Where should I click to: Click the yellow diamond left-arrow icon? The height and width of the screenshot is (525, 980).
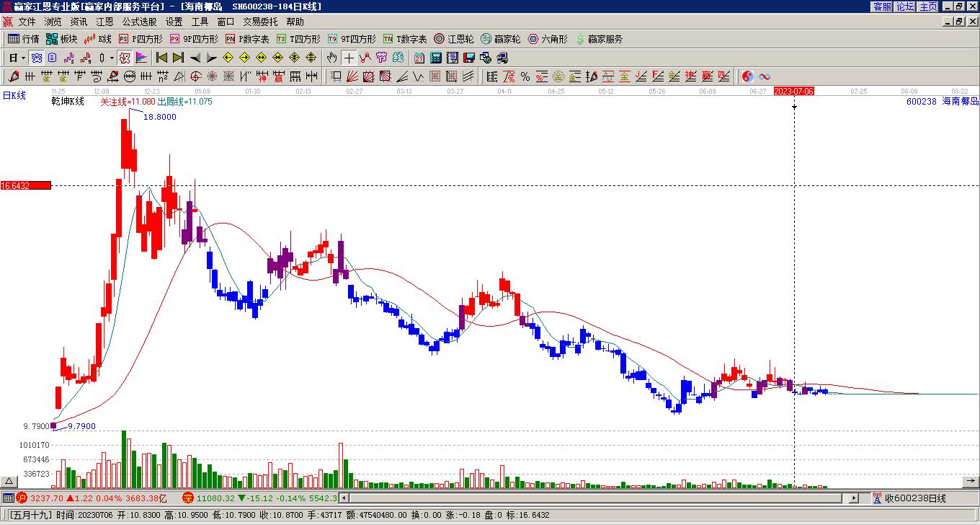point(228,58)
